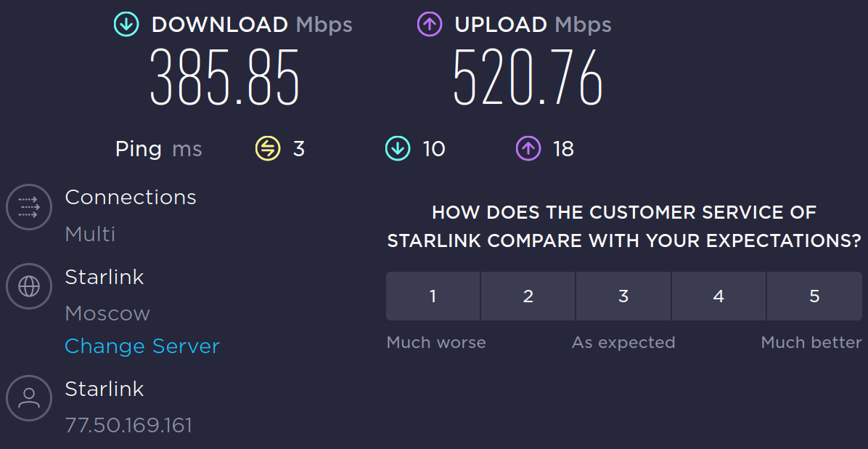Click the upload arrow icon beside UPLOAD
Image resolution: width=868 pixels, height=449 pixels.
(x=430, y=24)
